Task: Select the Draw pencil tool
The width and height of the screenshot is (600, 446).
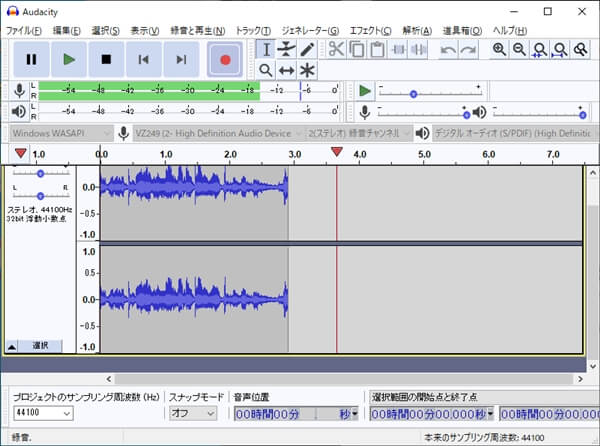Action: tap(307, 49)
